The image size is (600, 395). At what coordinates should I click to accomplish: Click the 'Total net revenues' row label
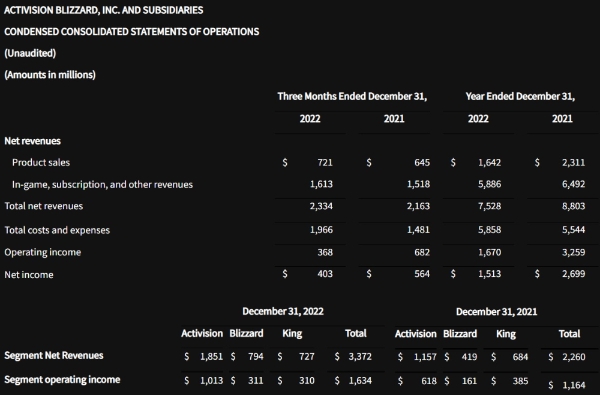pyautogui.click(x=44, y=206)
